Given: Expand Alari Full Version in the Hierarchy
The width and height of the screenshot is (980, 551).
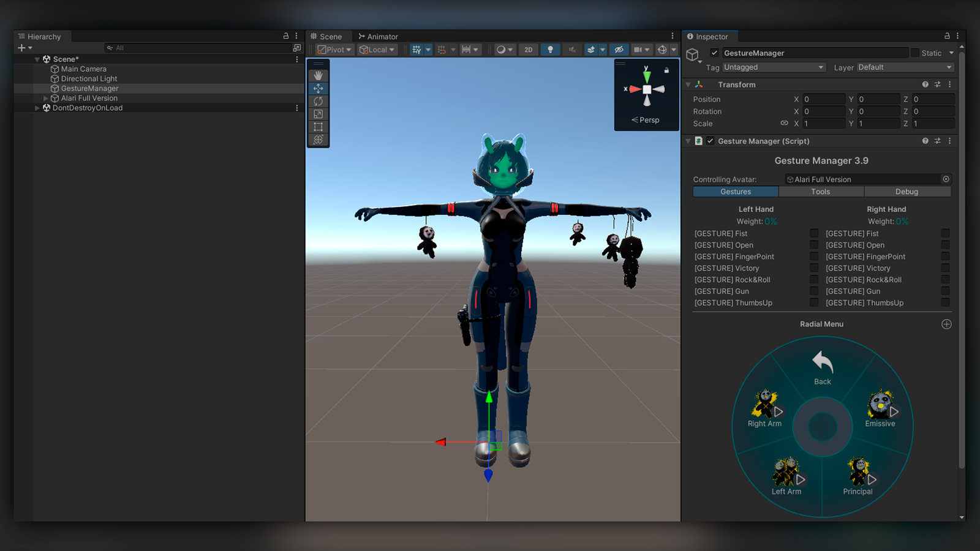Looking at the screenshot, I should pyautogui.click(x=46, y=98).
